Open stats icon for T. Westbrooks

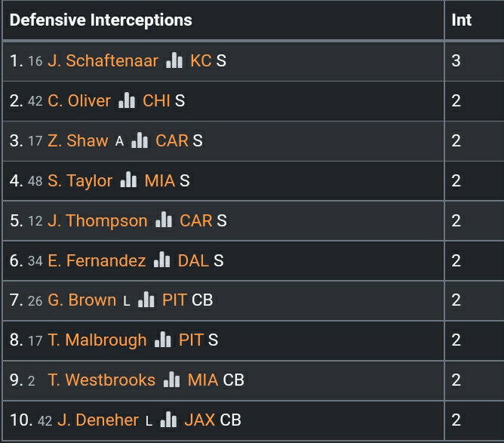(172, 380)
